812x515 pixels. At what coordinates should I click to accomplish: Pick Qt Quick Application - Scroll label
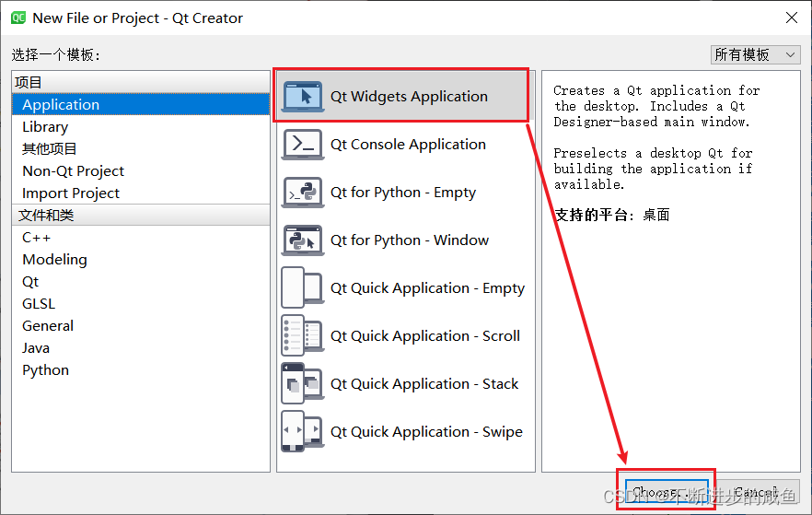point(425,335)
